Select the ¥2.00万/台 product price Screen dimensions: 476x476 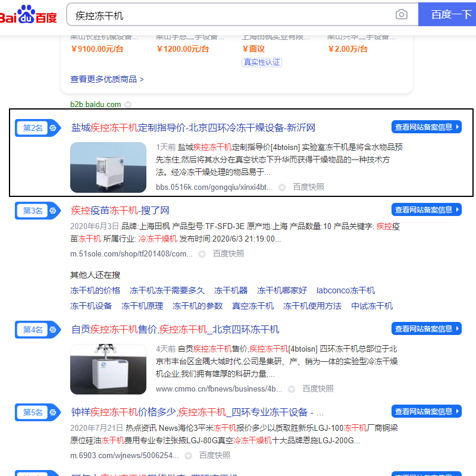click(x=347, y=49)
